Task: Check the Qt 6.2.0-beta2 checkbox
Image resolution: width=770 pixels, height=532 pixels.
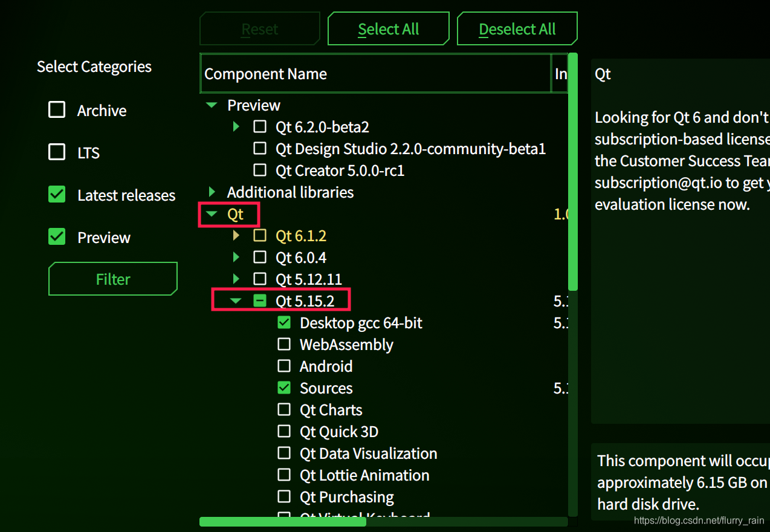Action: click(260, 127)
